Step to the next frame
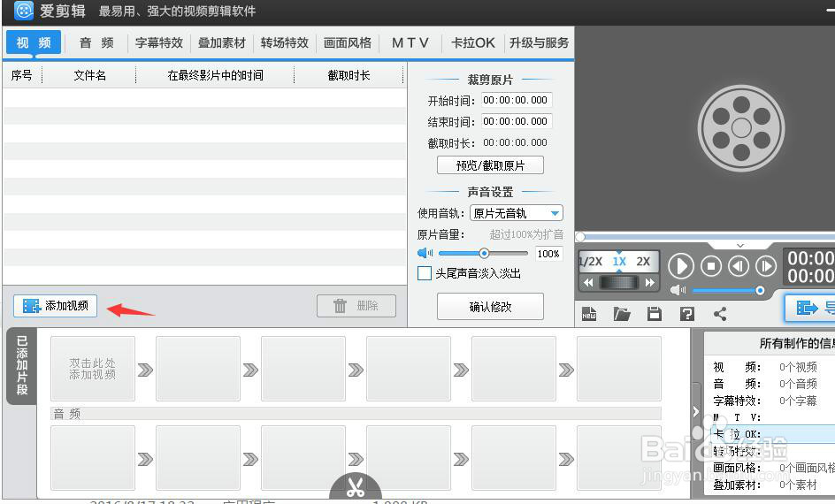 pyautogui.click(x=766, y=265)
